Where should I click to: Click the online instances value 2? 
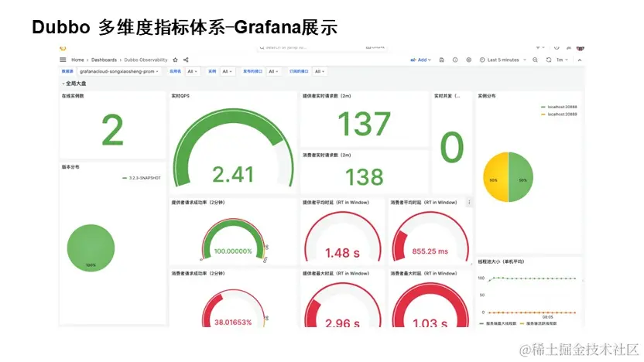(x=112, y=131)
